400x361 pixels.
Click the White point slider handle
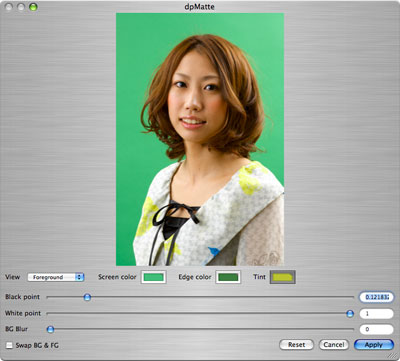click(x=350, y=313)
